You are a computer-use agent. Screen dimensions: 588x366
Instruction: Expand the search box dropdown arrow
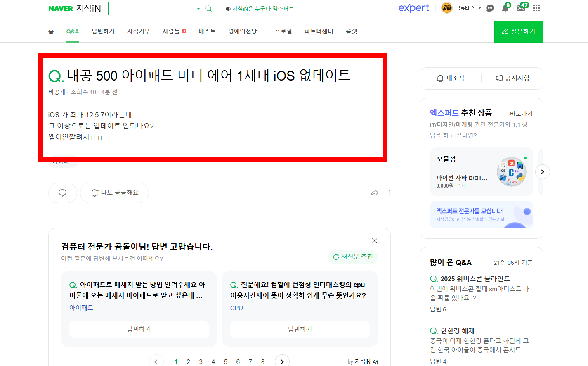(x=198, y=8)
